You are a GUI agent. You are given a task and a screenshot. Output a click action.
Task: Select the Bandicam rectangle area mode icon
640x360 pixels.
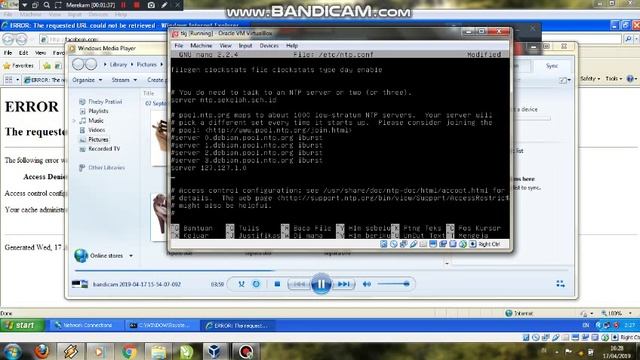(58, 5)
